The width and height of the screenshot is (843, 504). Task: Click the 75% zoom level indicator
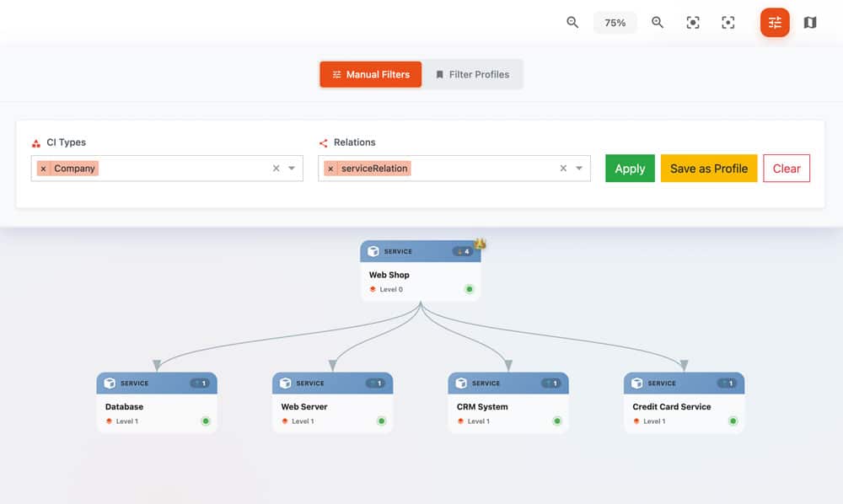pos(615,23)
